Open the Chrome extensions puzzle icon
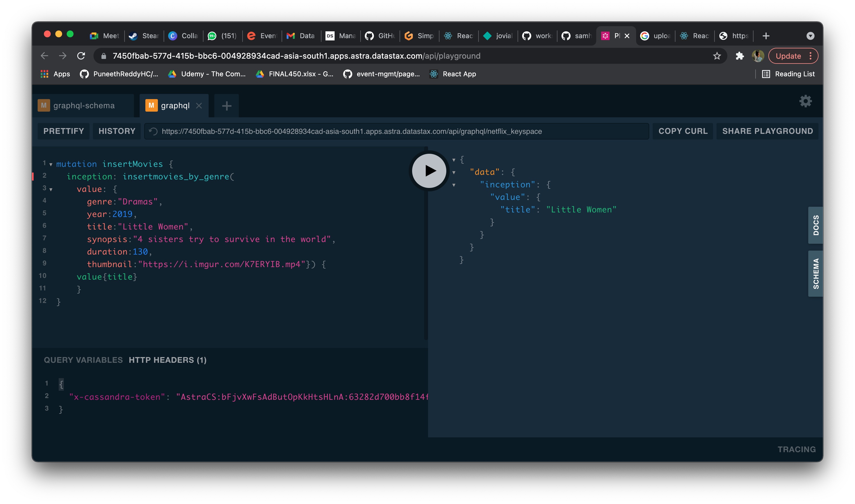 coord(740,56)
